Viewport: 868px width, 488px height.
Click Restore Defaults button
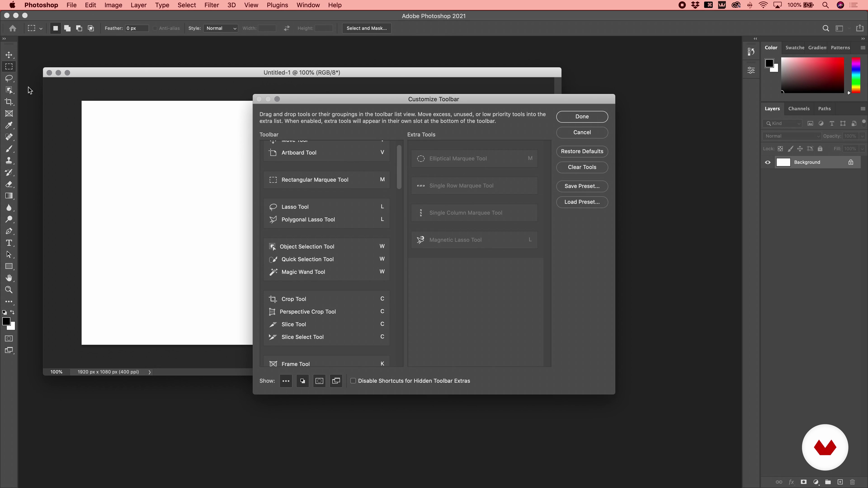click(x=582, y=151)
